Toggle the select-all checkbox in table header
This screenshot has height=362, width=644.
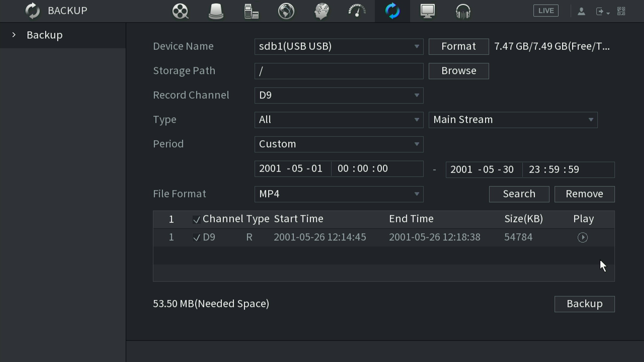tap(196, 219)
